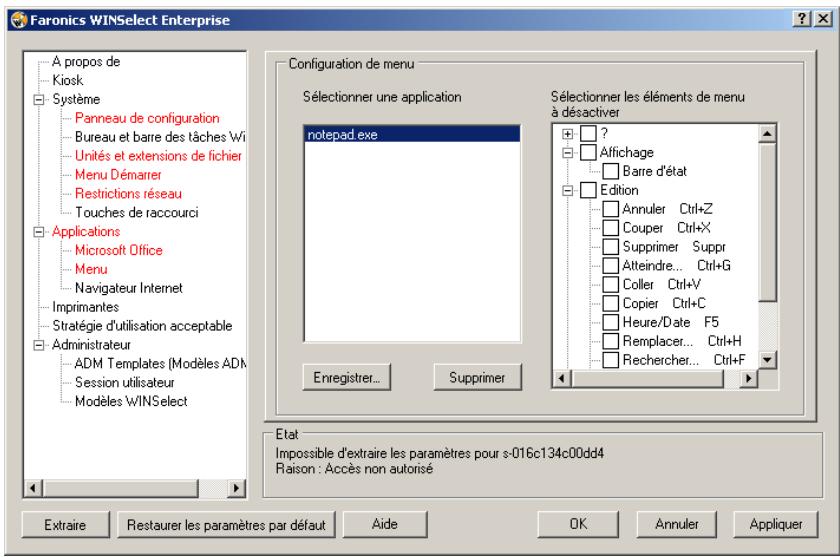Click menu list scroll down arrow
Viewport: 840px width, 557px height.
click(x=767, y=360)
